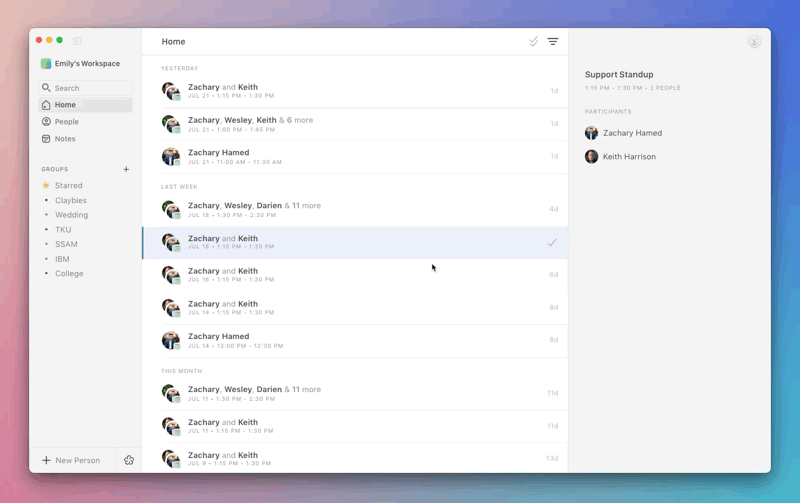Open the Claybies group
Screen dimensions: 800x503
click(70, 200)
